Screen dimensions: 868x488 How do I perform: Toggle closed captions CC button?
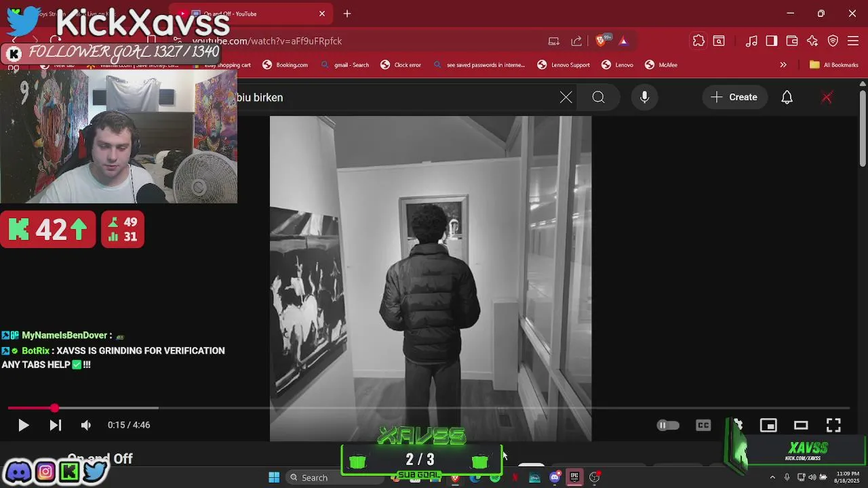703,425
